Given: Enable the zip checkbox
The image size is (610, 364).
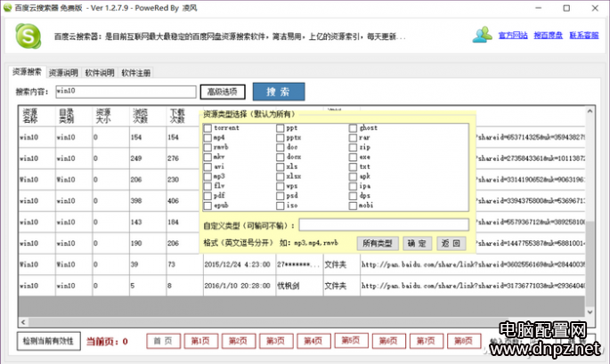Looking at the screenshot, I should tap(353, 148).
